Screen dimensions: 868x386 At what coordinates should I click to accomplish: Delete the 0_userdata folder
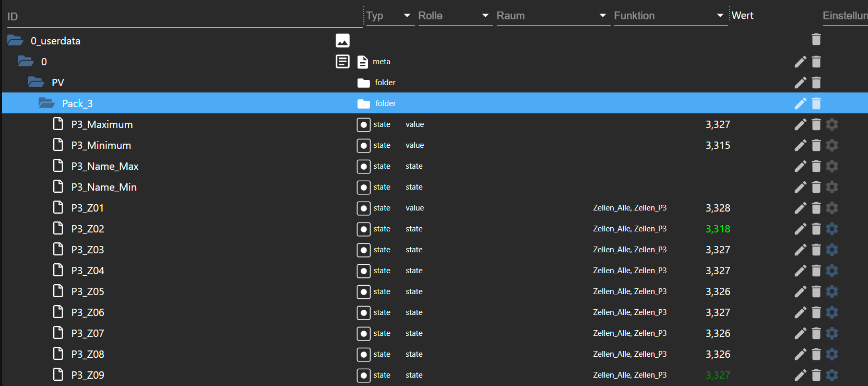click(816, 39)
